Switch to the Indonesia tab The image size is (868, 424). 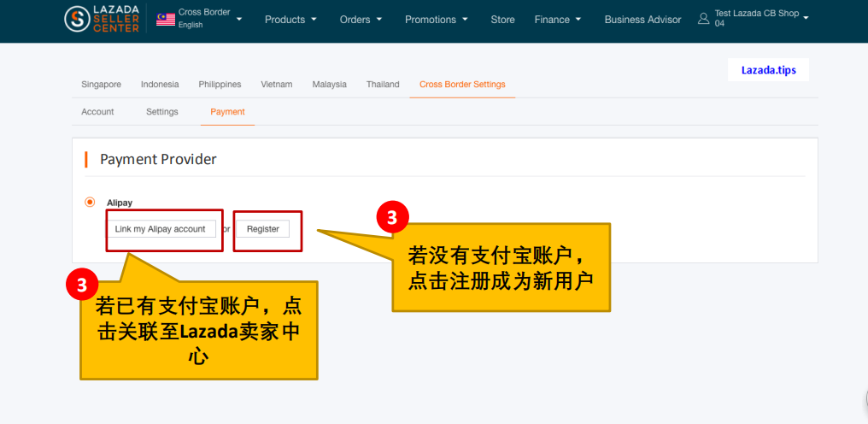(160, 85)
